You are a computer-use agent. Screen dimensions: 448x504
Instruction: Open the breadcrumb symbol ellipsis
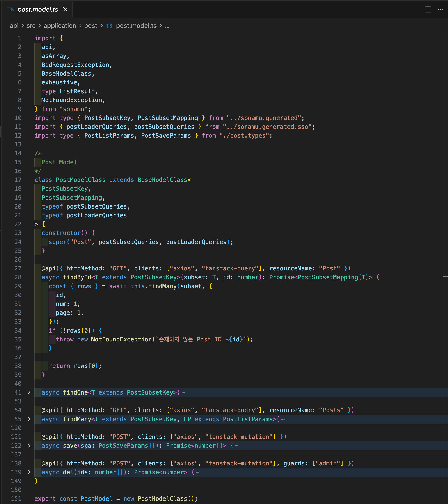click(x=167, y=26)
